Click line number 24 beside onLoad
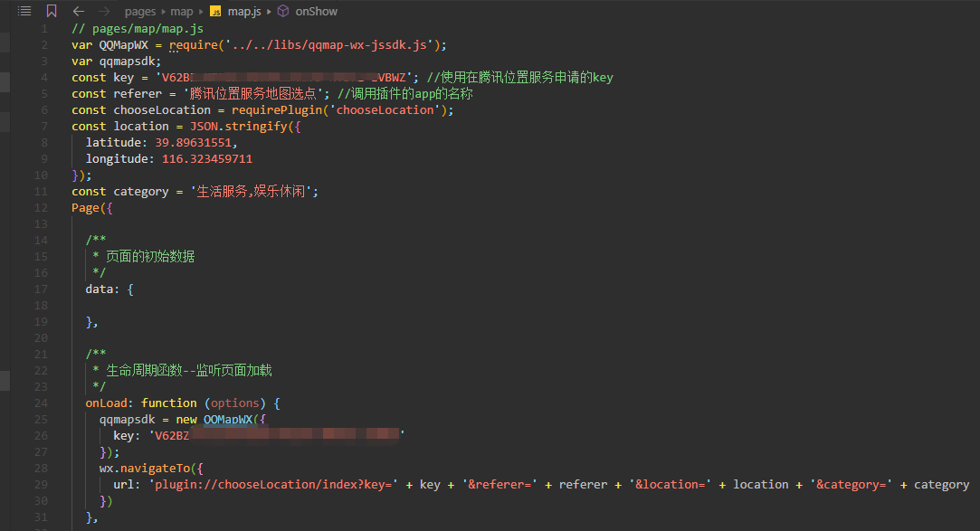 click(x=41, y=403)
